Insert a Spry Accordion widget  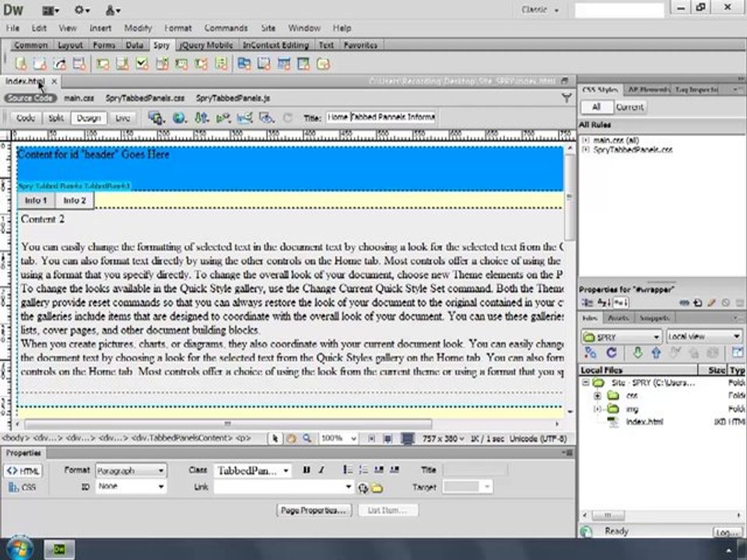tap(284, 64)
